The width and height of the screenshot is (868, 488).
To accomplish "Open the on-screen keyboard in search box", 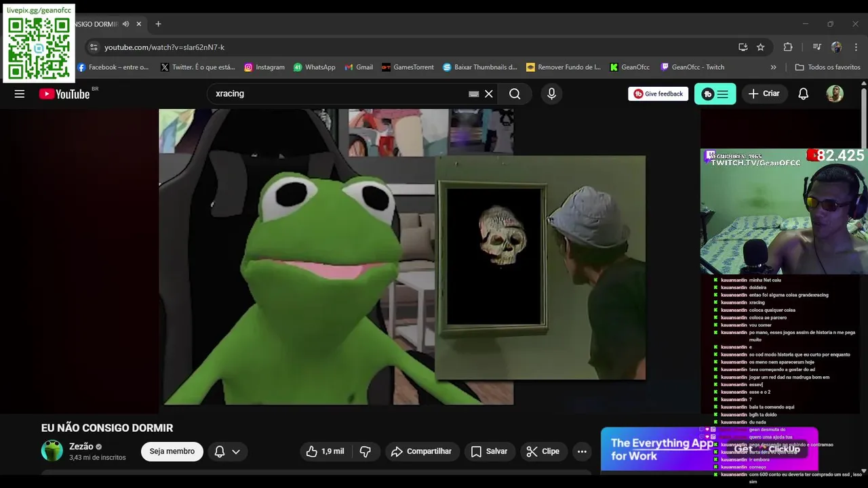I will [474, 94].
